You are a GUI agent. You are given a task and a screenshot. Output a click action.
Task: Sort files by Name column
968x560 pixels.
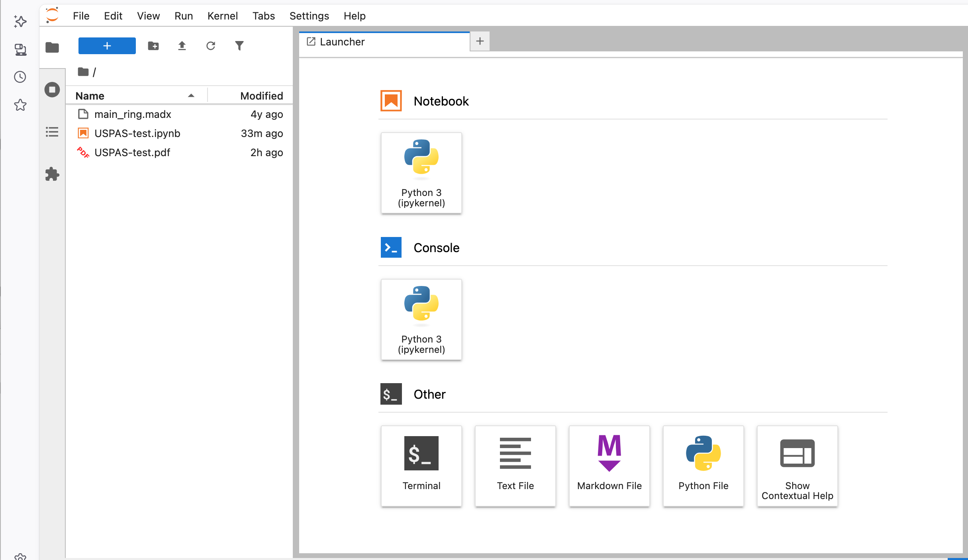(x=135, y=96)
